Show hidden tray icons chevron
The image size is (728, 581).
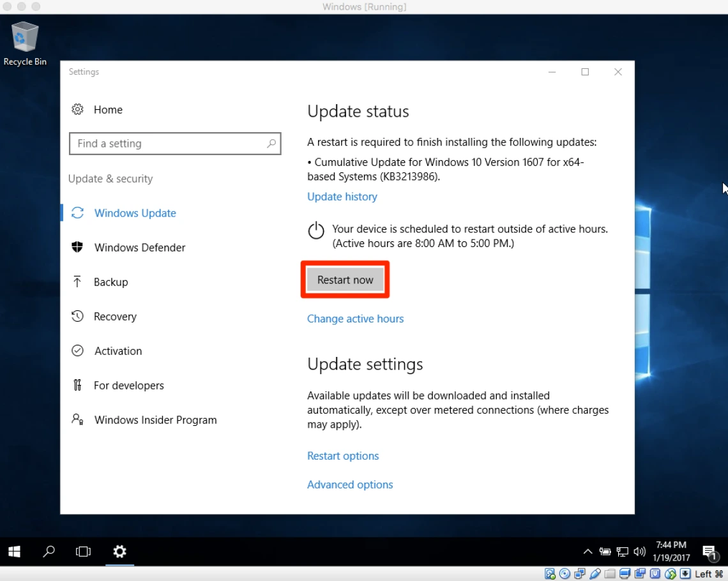pos(588,551)
